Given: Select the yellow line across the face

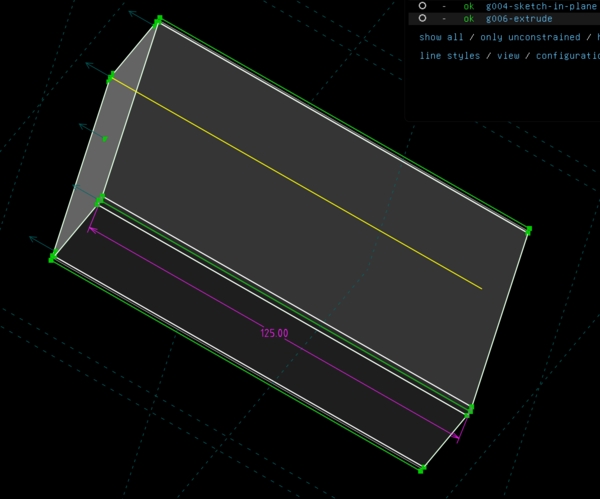Looking at the screenshot, I should (x=297, y=183).
